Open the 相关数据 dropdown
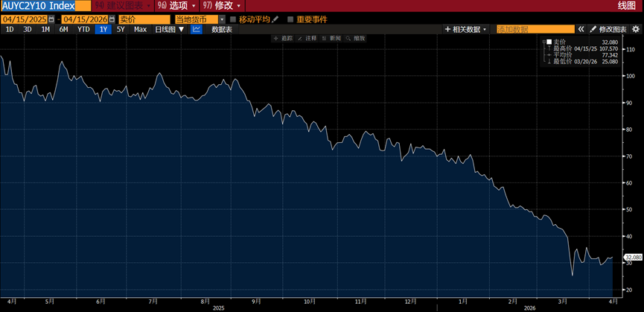Screen dimensions: 644x312 pyautogui.click(x=467, y=30)
